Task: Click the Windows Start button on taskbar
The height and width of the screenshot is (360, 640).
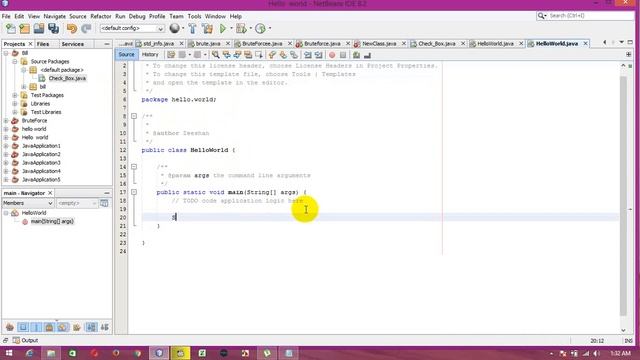Action: (x=8, y=353)
